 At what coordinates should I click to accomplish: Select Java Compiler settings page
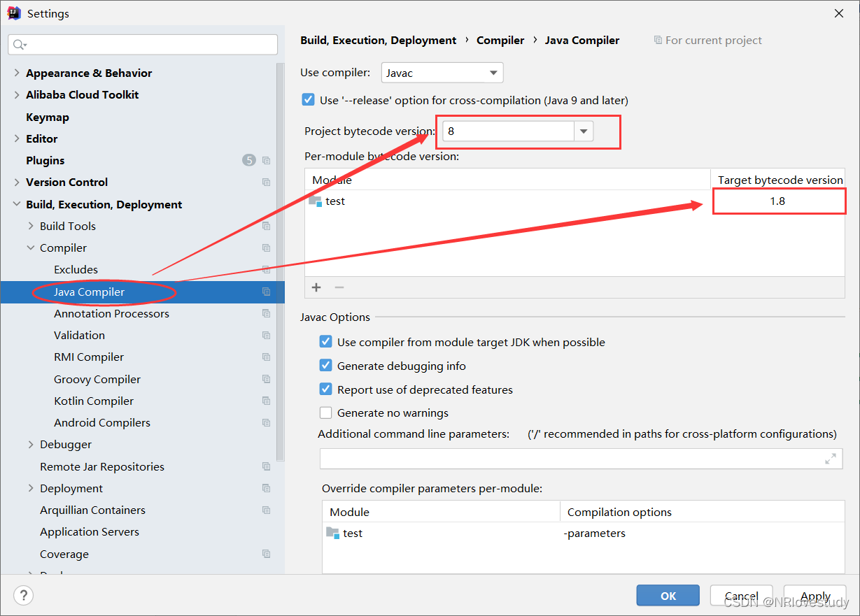89,292
